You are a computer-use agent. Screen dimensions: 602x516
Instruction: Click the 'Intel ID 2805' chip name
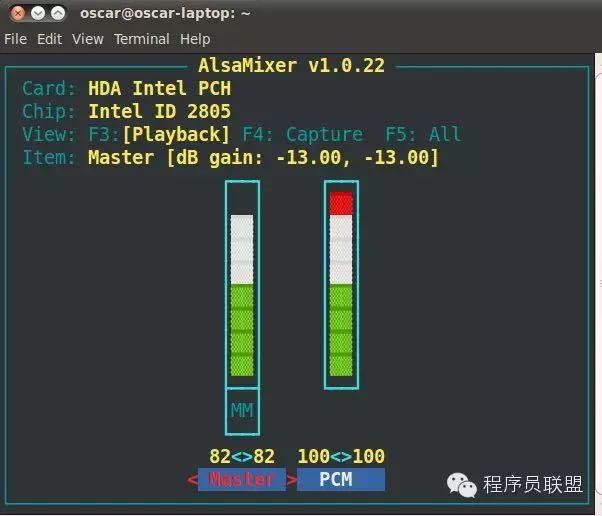point(160,111)
